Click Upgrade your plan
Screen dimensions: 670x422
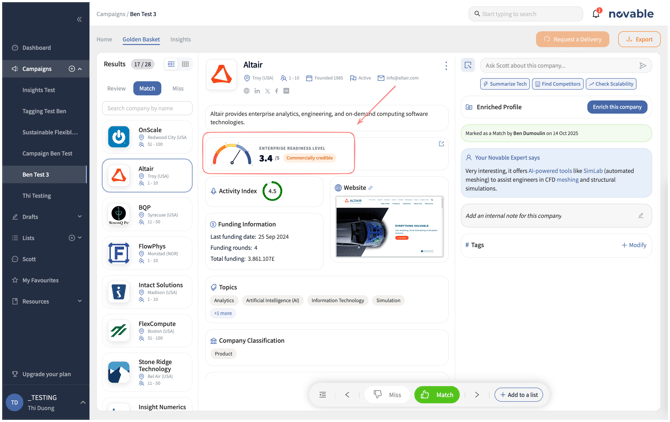(47, 374)
